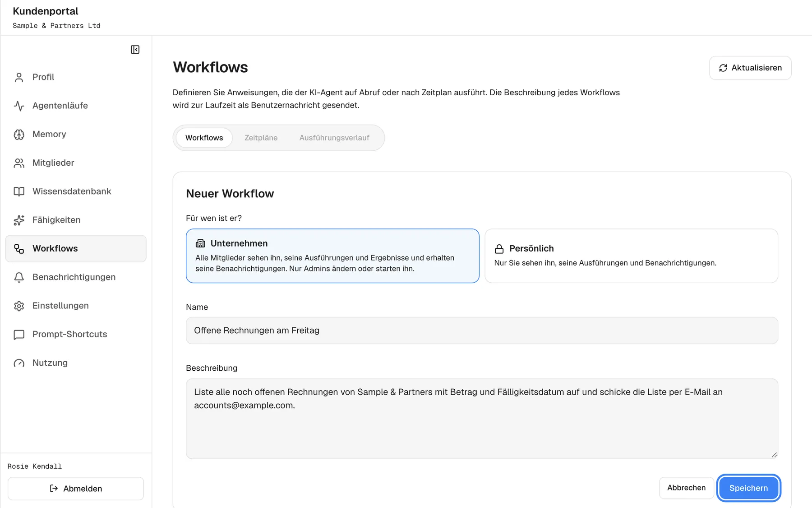Click the Memory brain icon
Screen dimensions: 812x508
(x=19, y=135)
